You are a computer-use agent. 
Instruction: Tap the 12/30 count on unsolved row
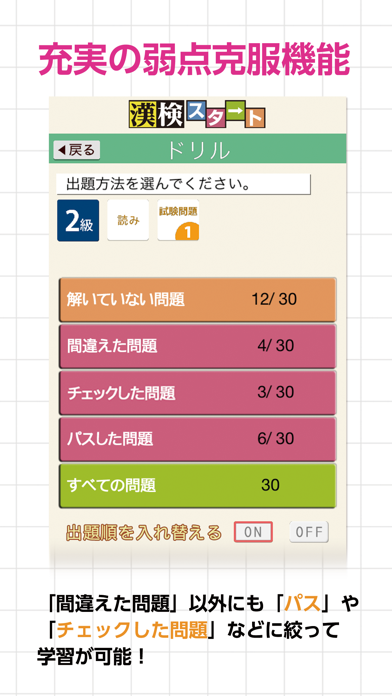(x=274, y=300)
